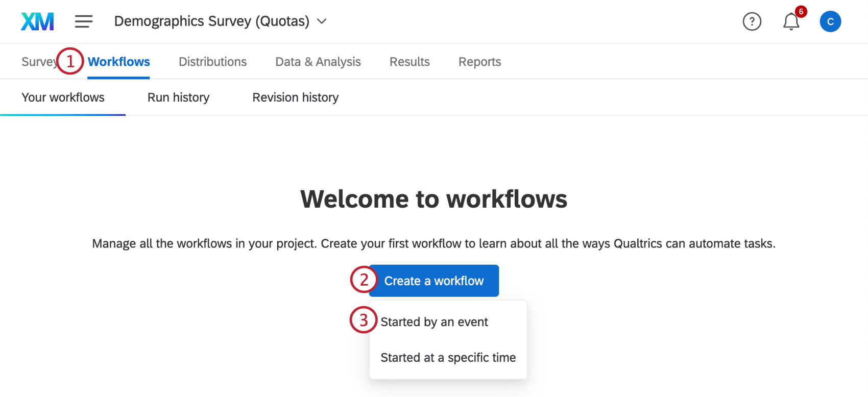Go to the Reports tab
This screenshot has height=397, width=868.
coord(479,61)
